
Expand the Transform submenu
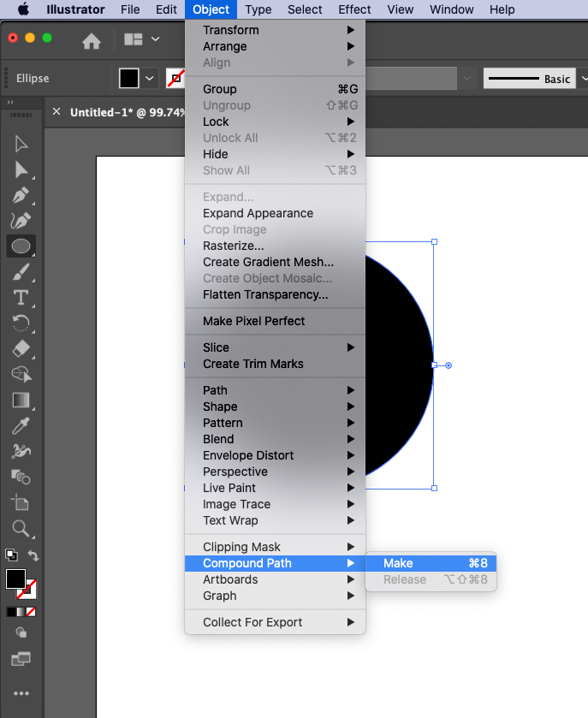click(276, 30)
